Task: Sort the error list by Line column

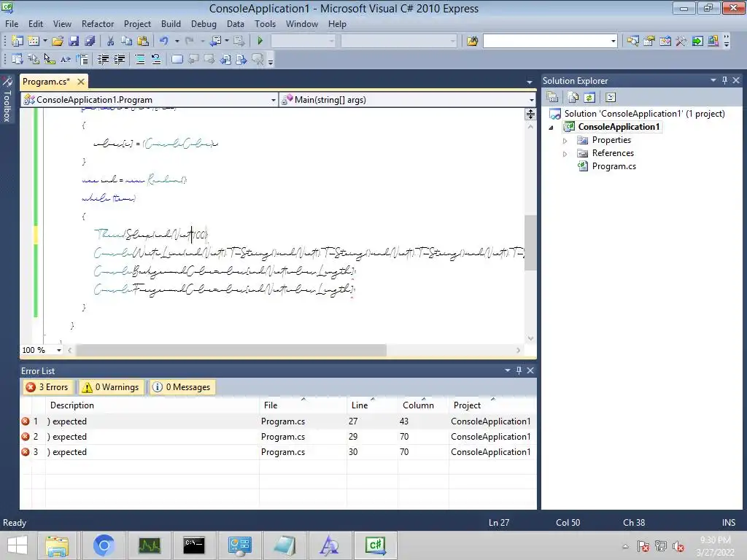Action: point(372,405)
